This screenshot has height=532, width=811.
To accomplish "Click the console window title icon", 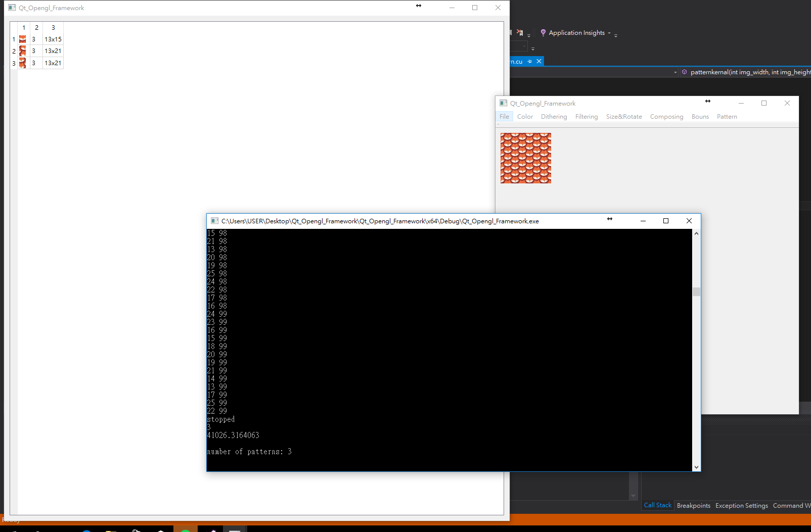I will tap(214, 221).
